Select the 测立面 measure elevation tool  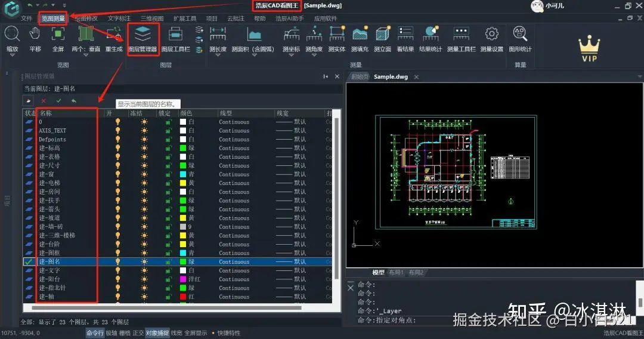382,39
